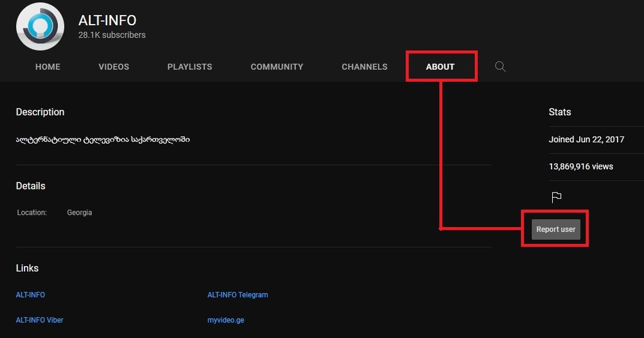Image resolution: width=644 pixels, height=338 pixels.
Task: Open the ALT-INFO Telegram link
Action: (238, 295)
